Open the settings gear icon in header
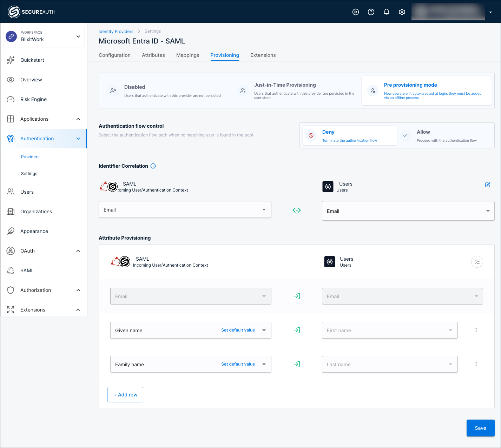501x448 pixels. pos(402,12)
